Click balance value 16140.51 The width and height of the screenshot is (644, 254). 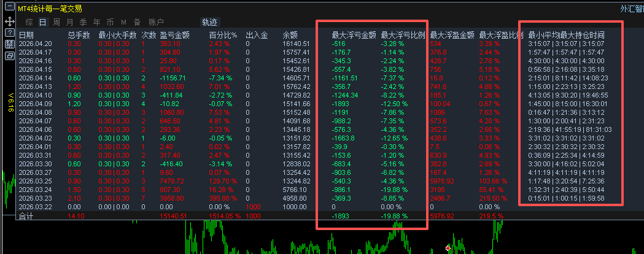(296, 44)
